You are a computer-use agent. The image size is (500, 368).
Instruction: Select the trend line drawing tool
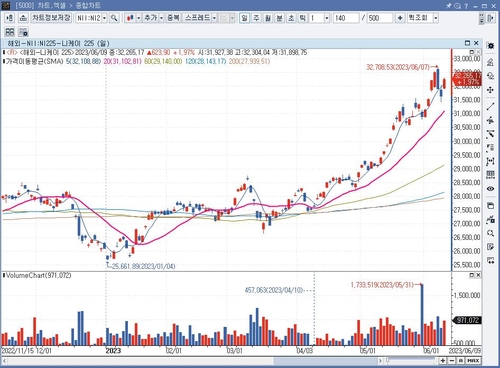(x=490, y=107)
